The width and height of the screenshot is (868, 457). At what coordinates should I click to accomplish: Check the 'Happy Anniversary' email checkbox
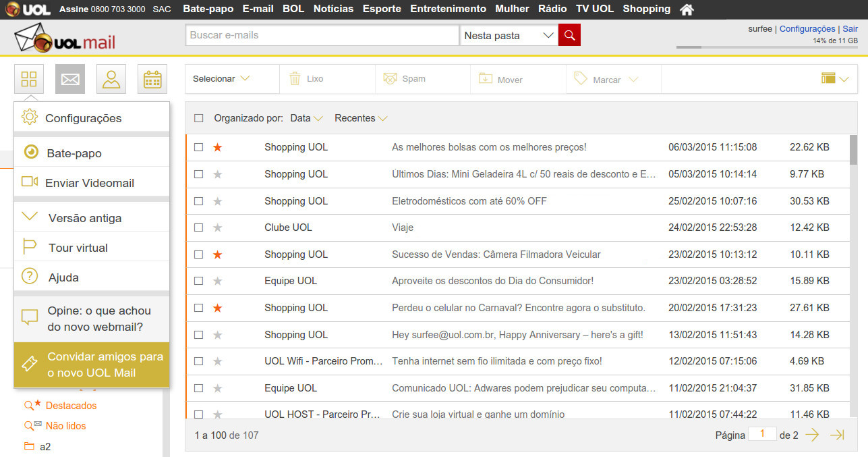click(x=198, y=335)
